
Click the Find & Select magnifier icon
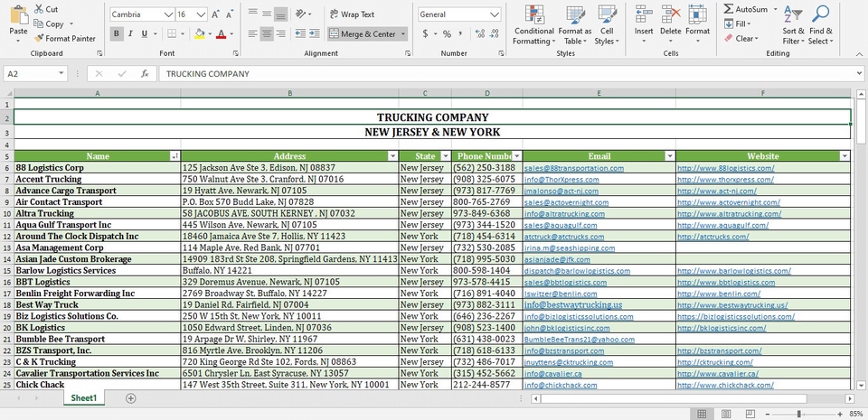(x=821, y=14)
